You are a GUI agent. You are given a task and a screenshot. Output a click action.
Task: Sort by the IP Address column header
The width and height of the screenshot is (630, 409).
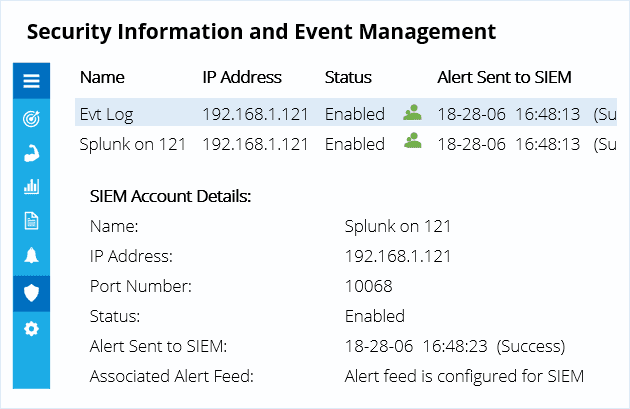coord(242,77)
